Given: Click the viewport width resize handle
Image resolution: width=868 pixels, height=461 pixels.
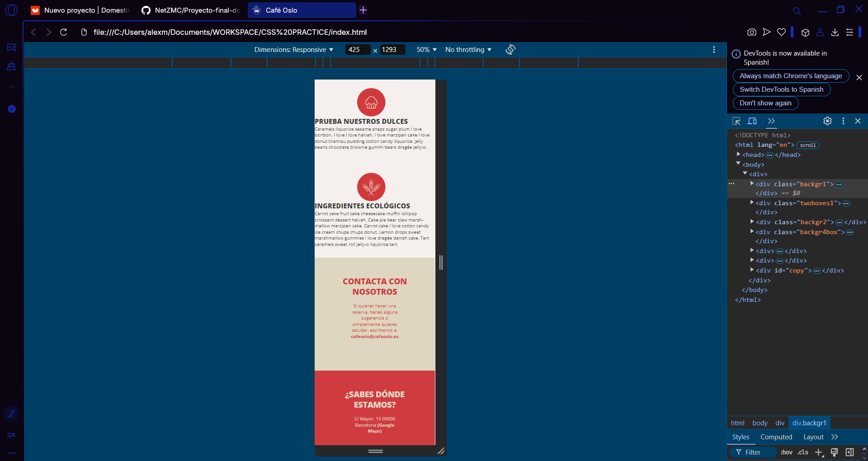Looking at the screenshot, I should [x=441, y=263].
